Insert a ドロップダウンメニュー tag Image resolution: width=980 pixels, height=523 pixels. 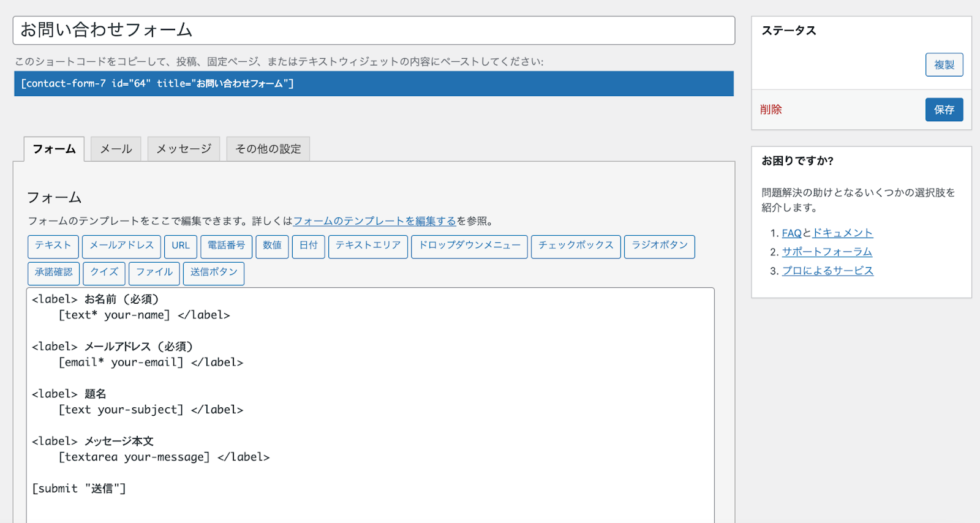pos(469,246)
